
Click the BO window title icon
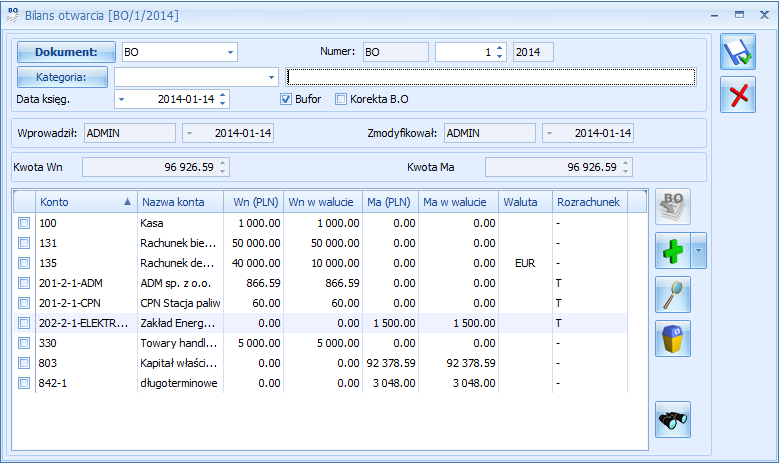point(12,15)
